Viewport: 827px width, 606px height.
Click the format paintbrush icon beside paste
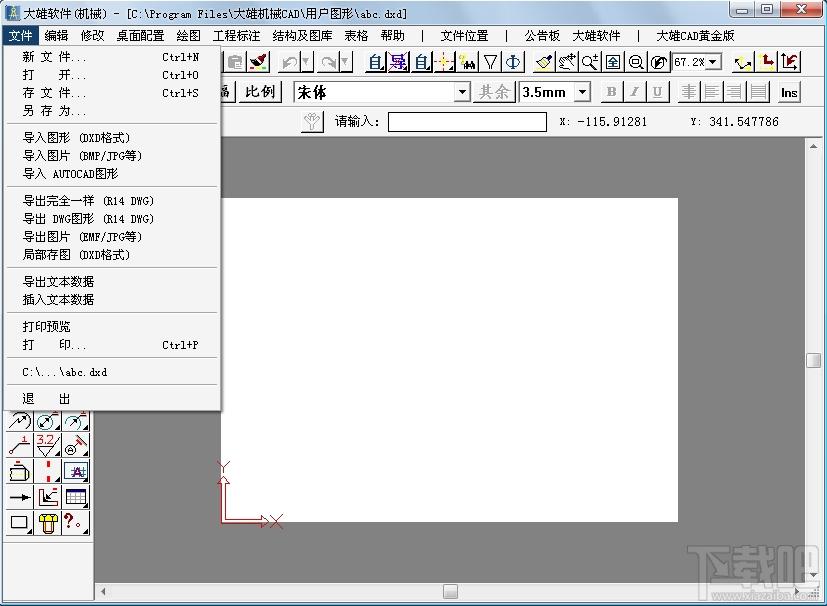[259, 62]
